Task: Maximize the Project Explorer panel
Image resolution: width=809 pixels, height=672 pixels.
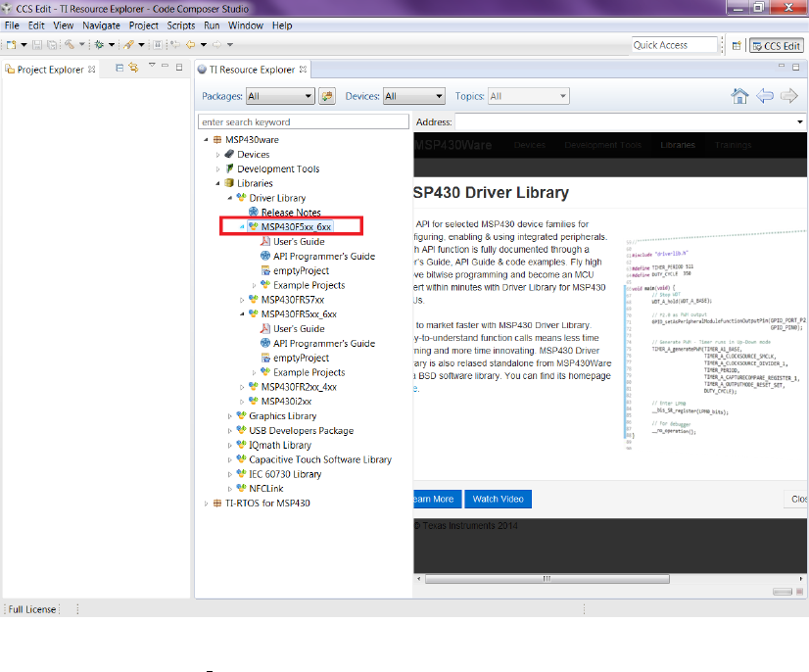Action: 179,67
